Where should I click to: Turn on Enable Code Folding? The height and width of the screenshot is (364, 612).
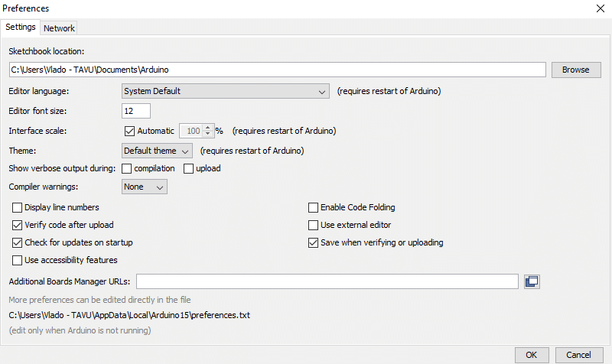click(313, 207)
